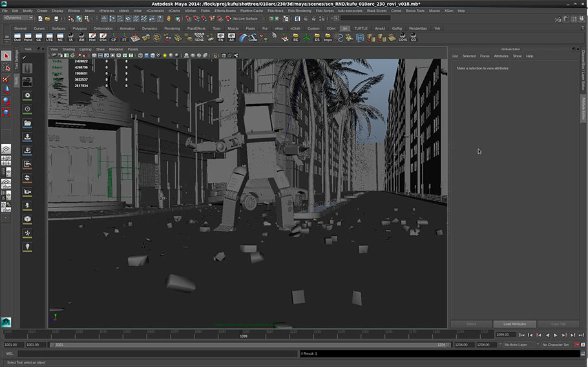588x367 pixels.
Task: Switch to the Arnold shelf tab
Action: click(379, 28)
